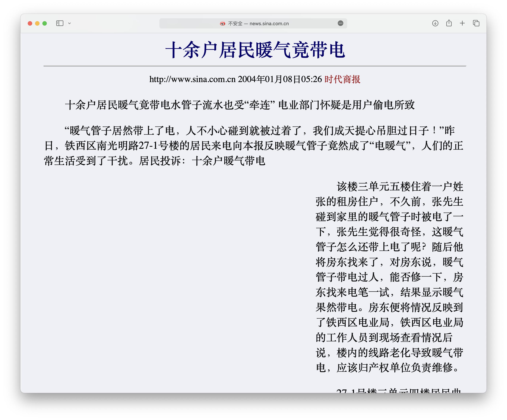Close the Safari window with the red button

pyautogui.click(x=30, y=23)
